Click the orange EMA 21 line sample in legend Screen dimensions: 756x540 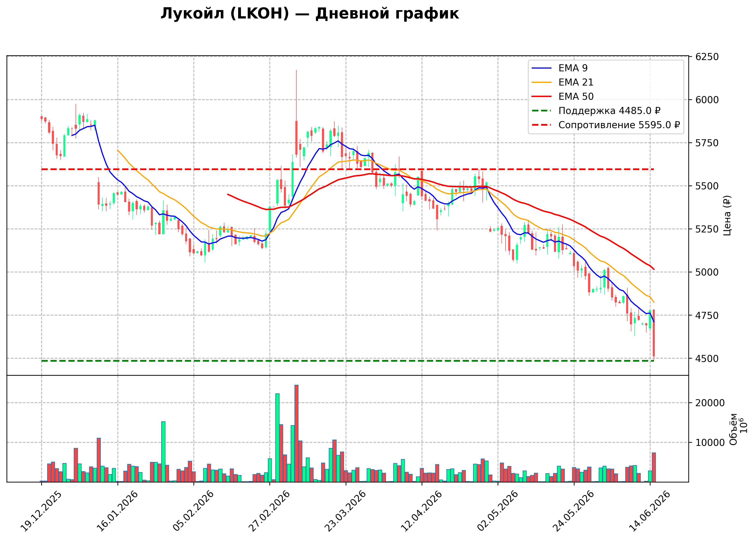pyautogui.click(x=541, y=82)
